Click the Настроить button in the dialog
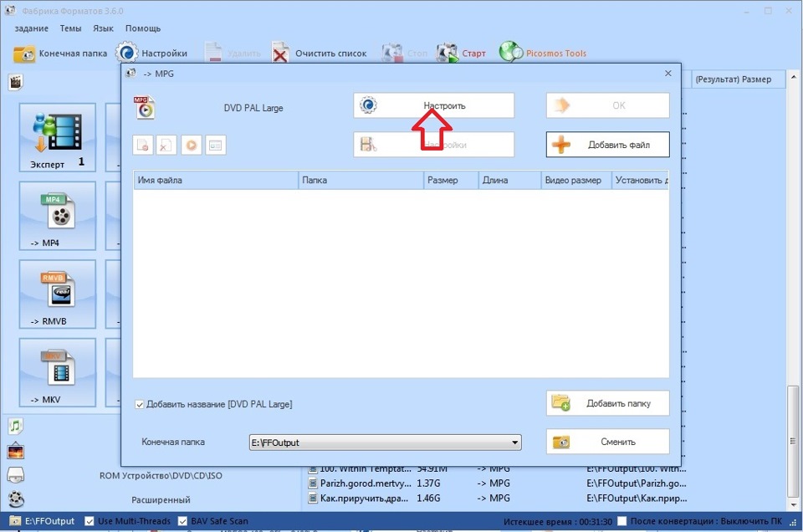The width and height of the screenshot is (803, 532). pyautogui.click(x=434, y=105)
